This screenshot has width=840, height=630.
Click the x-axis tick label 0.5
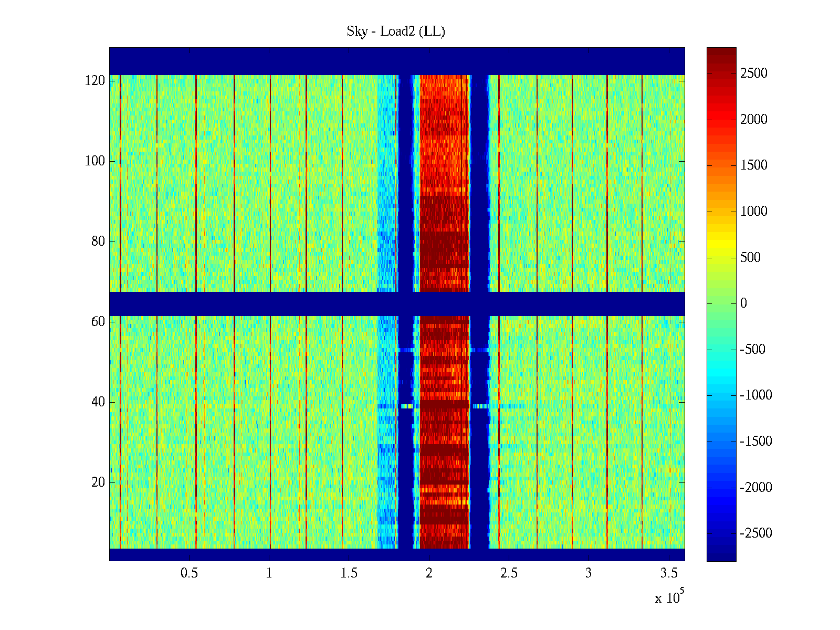coord(189,573)
